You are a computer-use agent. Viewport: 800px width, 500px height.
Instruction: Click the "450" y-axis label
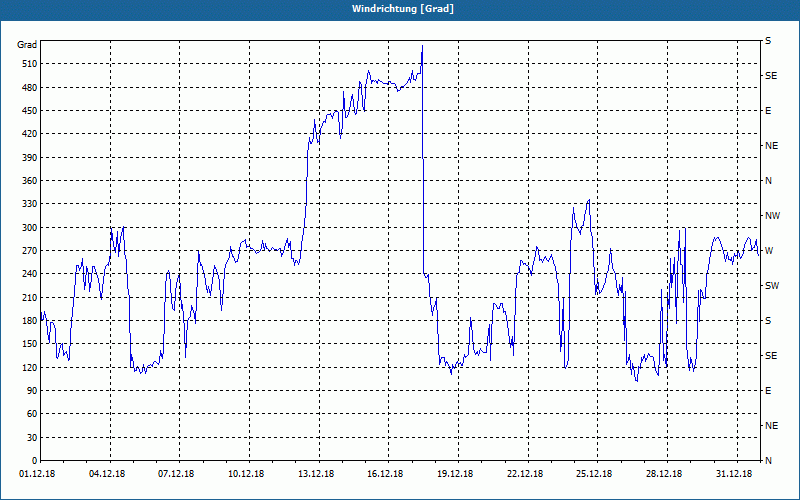coord(30,111)
